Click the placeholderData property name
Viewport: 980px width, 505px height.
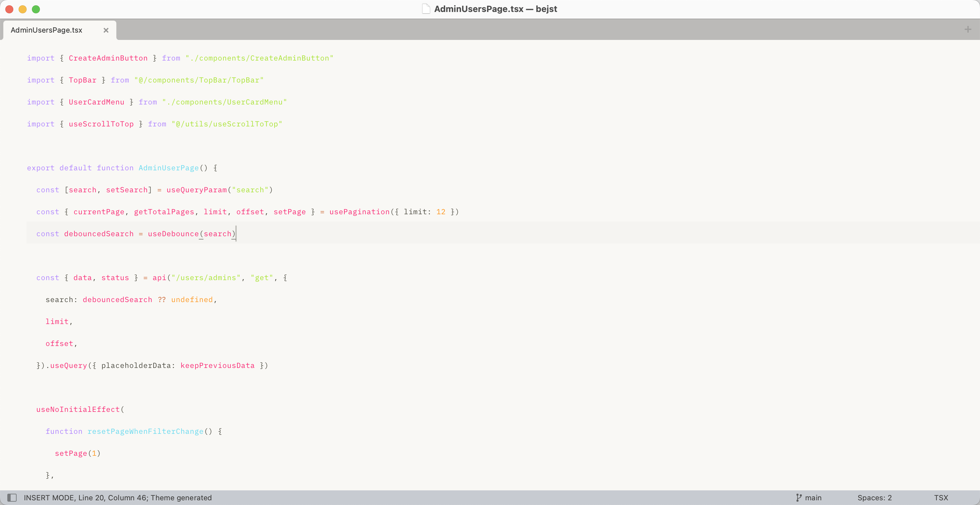(136, 366)
